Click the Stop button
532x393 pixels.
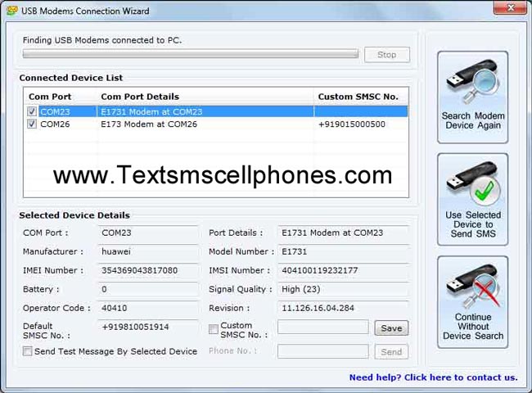tap(387, 55)
